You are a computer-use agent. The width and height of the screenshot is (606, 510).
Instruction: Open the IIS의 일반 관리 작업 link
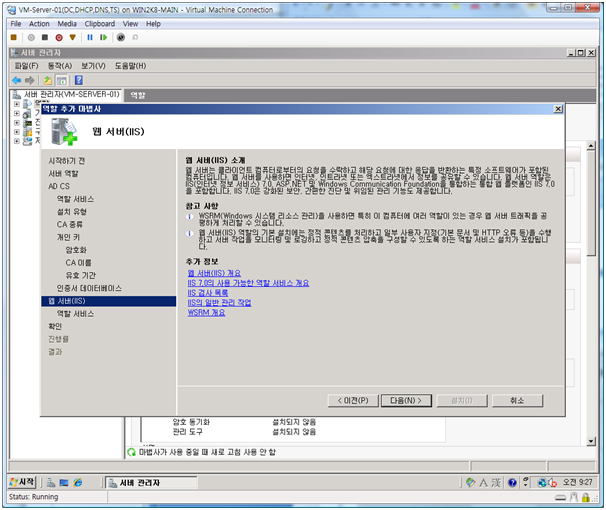(219, 303)
